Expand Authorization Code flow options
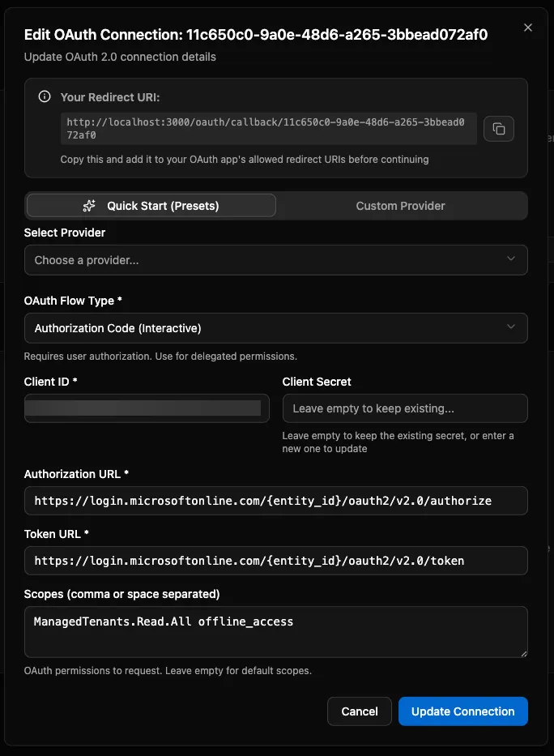 pos(276,327)
